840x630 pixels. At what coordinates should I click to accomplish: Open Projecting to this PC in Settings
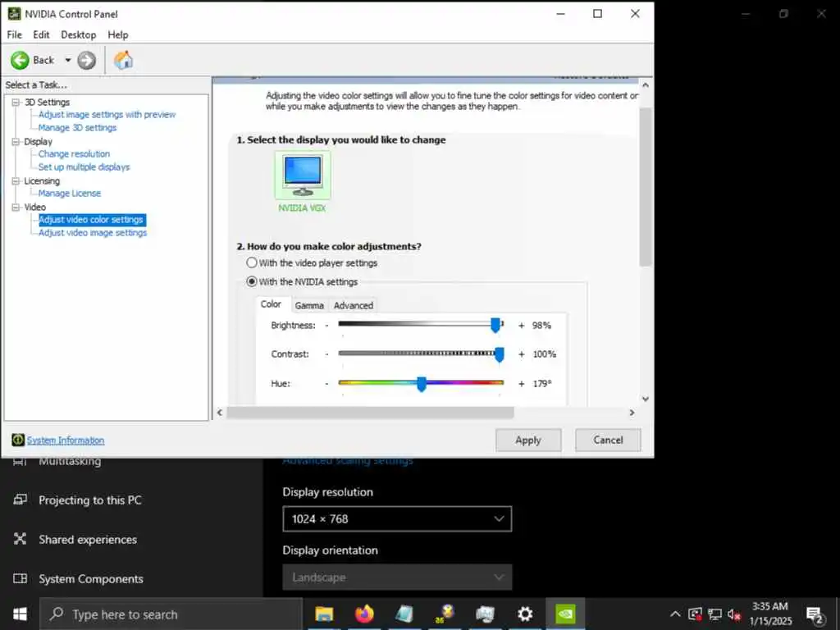click(90, 500)
